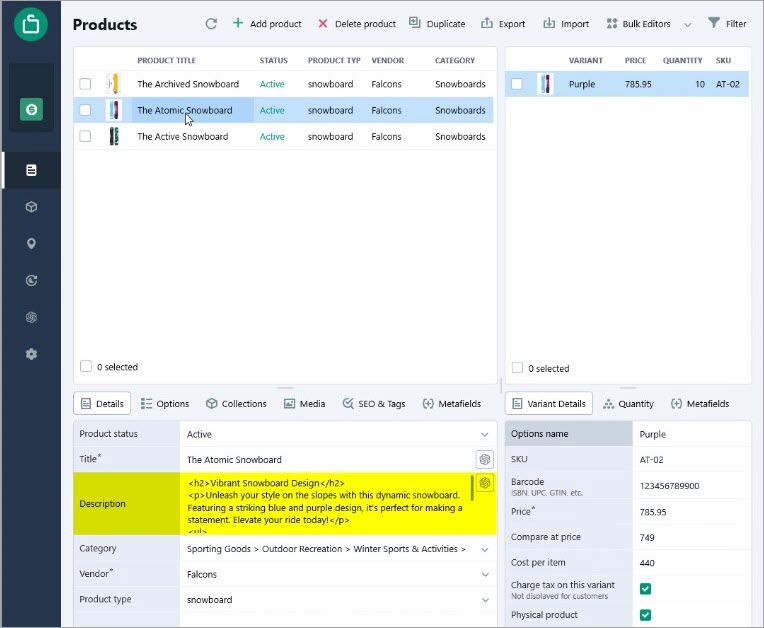The image size is (764, 628).
Task: Tick The Archived Snowboard checkbox
Action: click(x=85, y=84)
